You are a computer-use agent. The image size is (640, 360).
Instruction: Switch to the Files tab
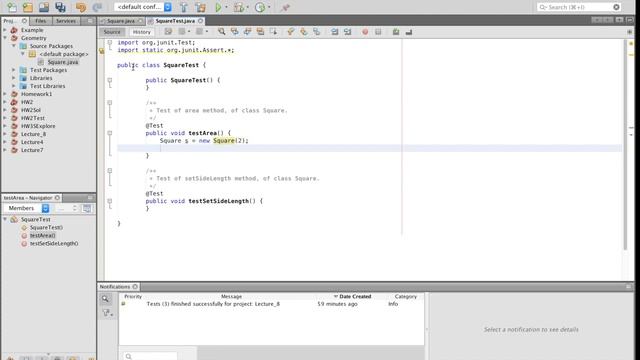(40, 21)
